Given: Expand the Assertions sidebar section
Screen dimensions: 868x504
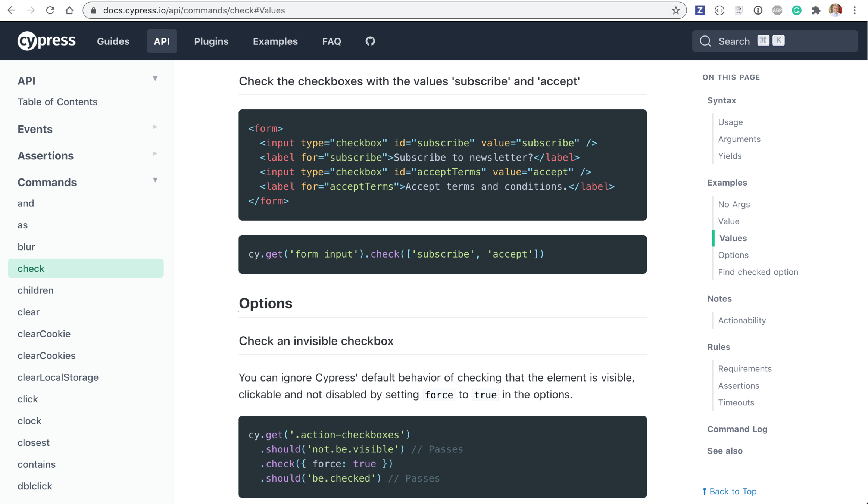Looking at the screenshot, I should (155, 153).
